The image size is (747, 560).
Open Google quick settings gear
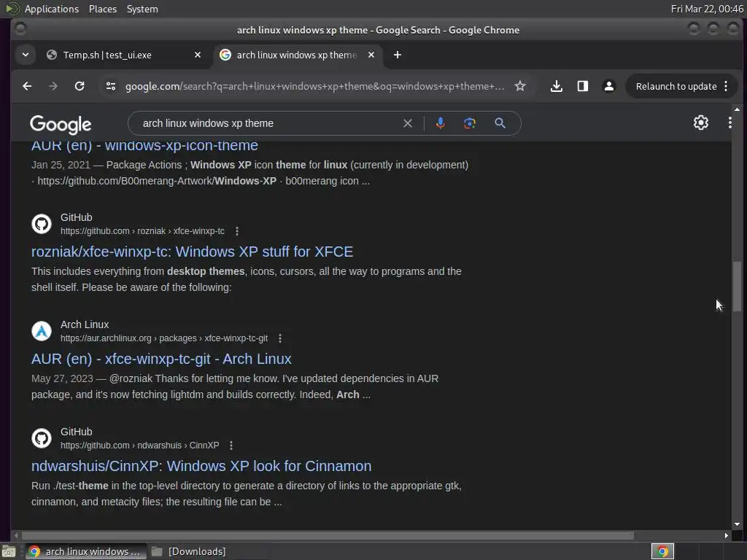(701, 122)
